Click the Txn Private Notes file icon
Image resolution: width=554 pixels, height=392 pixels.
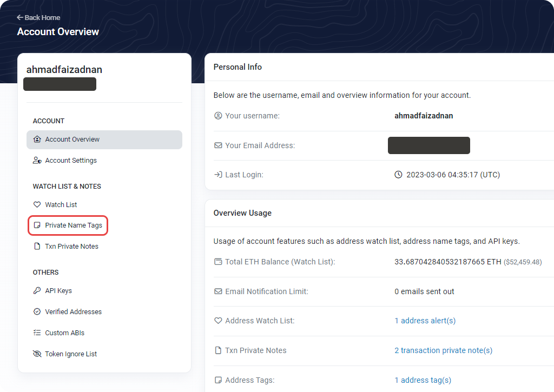tap(37, 247)
